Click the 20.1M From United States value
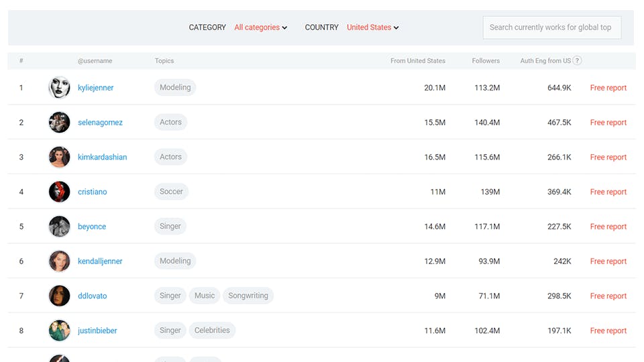Image resolution: width=644 pixels, height=362 pixels. tap(435, 88)
